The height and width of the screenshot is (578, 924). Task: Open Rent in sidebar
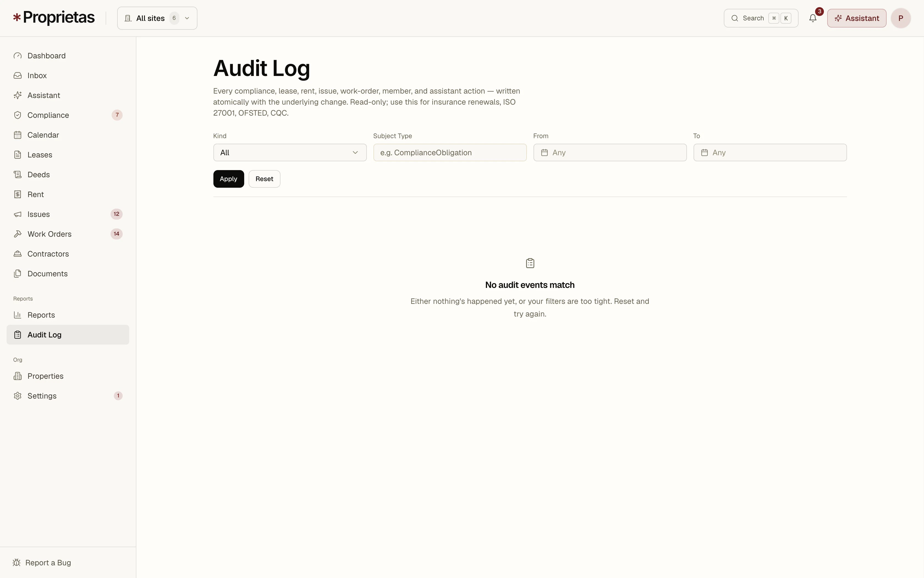[x=68, y=195]
